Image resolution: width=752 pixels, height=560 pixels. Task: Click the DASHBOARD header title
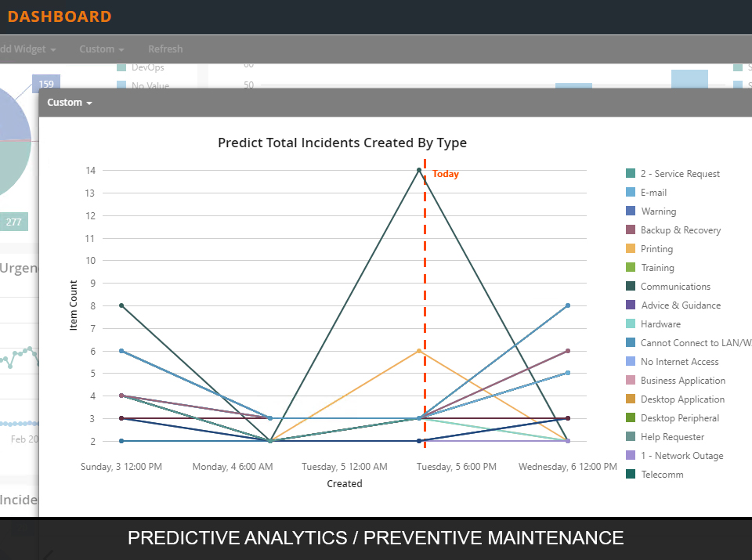click(x=60, y=16)
